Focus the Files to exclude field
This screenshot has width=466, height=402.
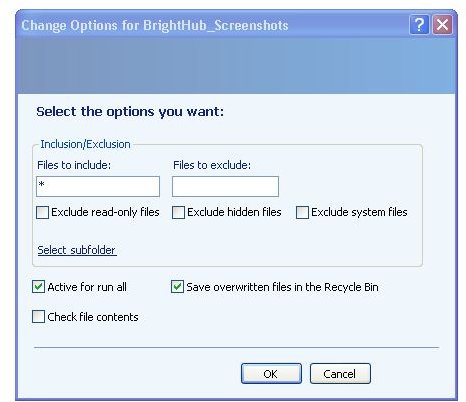click(225, 186)
